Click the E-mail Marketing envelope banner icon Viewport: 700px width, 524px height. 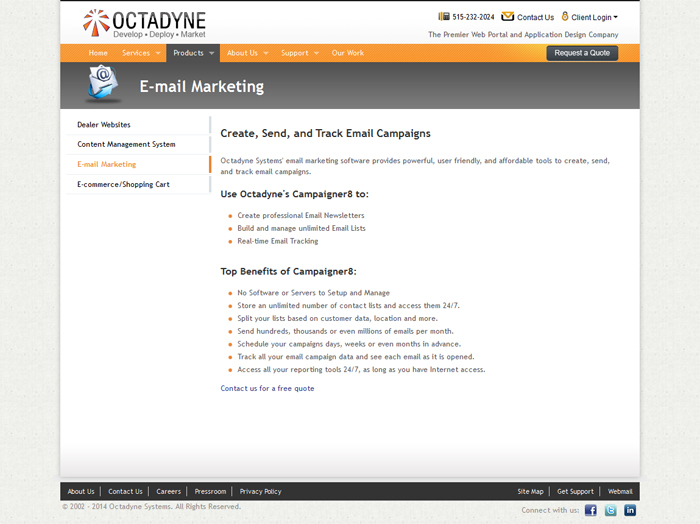pos(104,83)
